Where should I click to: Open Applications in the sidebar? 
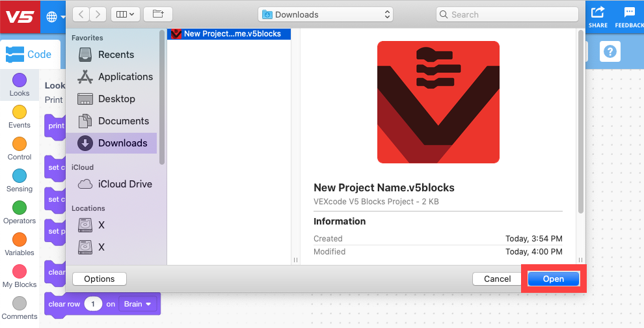click(112, 77)
